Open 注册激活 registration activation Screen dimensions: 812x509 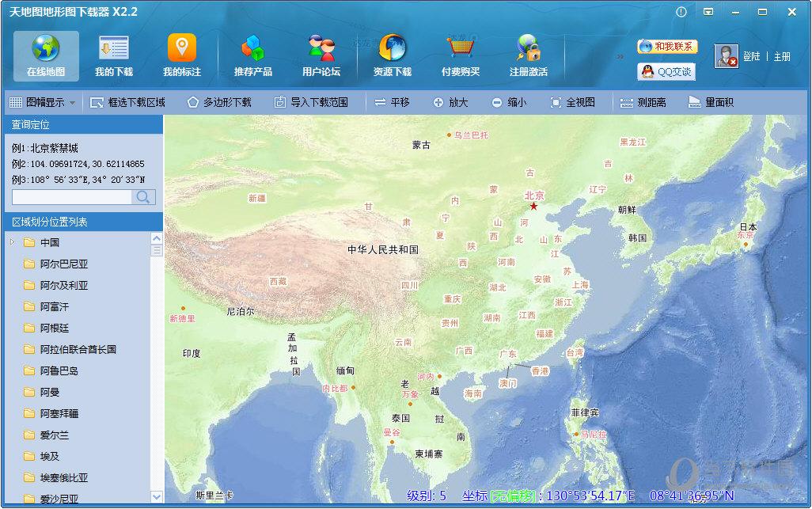[x=529, y=56]
